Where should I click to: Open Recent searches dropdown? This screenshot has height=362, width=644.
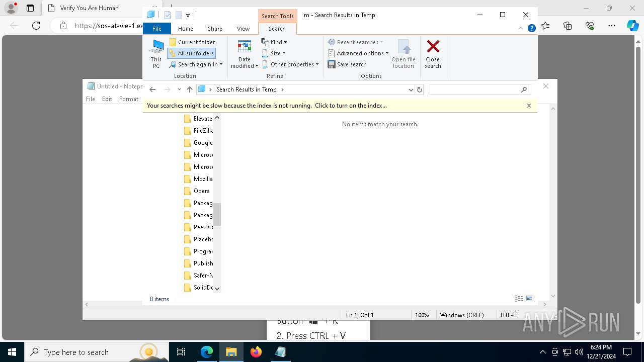tap(356, 42)
